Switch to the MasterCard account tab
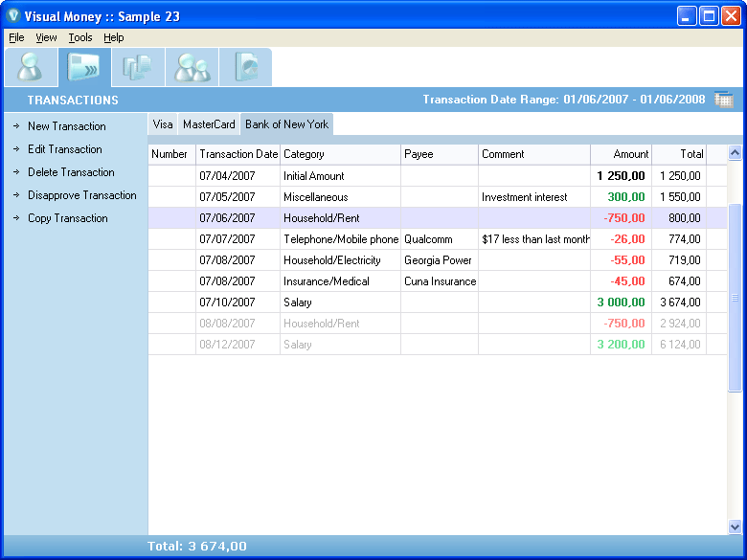Screen dimensions: 747x560 pos(209,124)
